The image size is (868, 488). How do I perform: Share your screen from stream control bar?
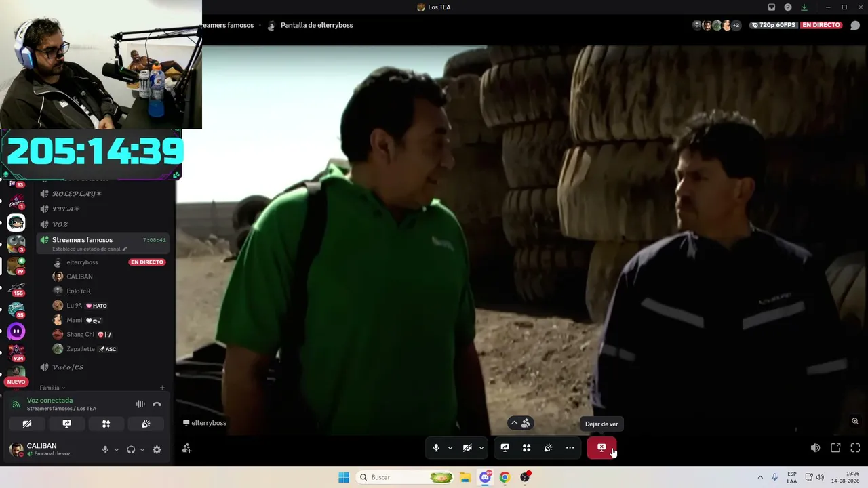[505, 448]
